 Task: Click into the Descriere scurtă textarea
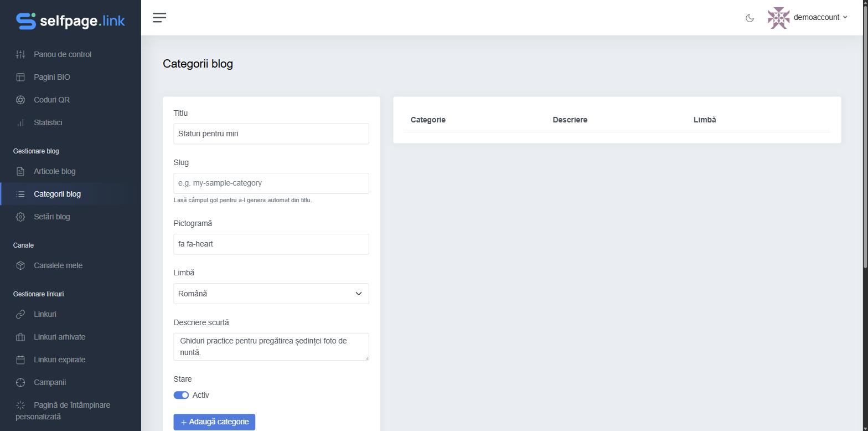(x=271, y=346)
